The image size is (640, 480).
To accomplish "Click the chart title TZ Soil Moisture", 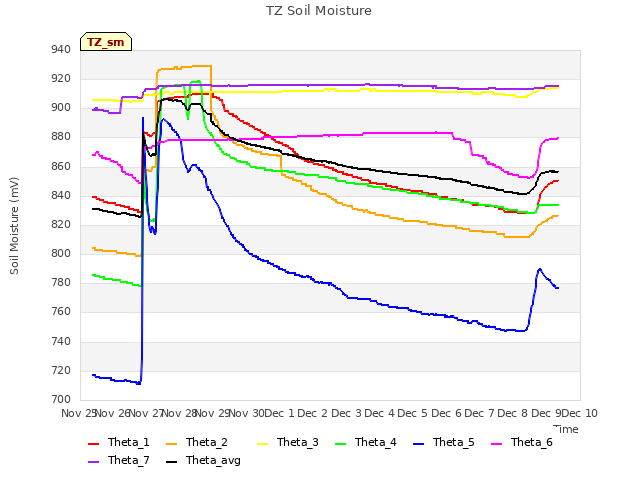I will [319, 11].
